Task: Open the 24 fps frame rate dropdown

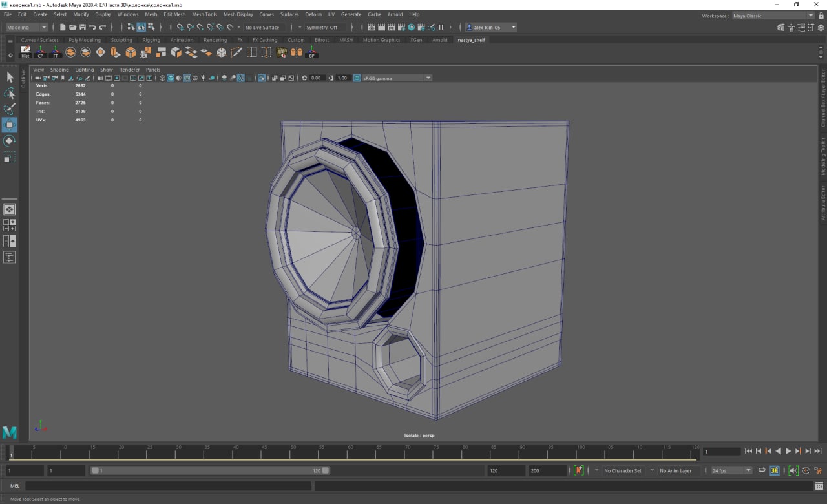Action: (731, 470)
